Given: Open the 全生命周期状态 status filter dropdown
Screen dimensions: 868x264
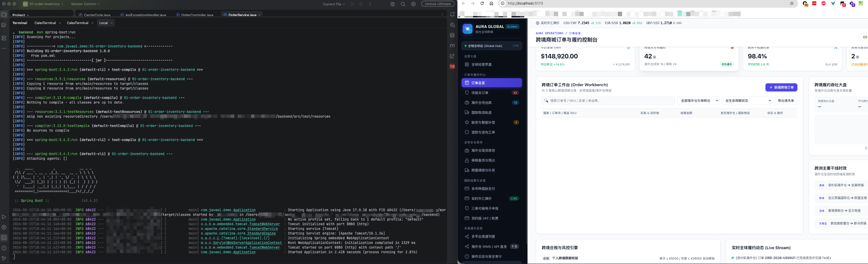Looking at the screenshot, I should (x=747, y=101).
